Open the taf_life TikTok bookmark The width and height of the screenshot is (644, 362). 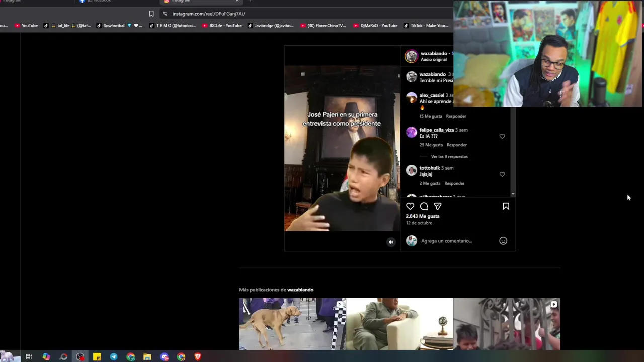[x=67, y=26]
